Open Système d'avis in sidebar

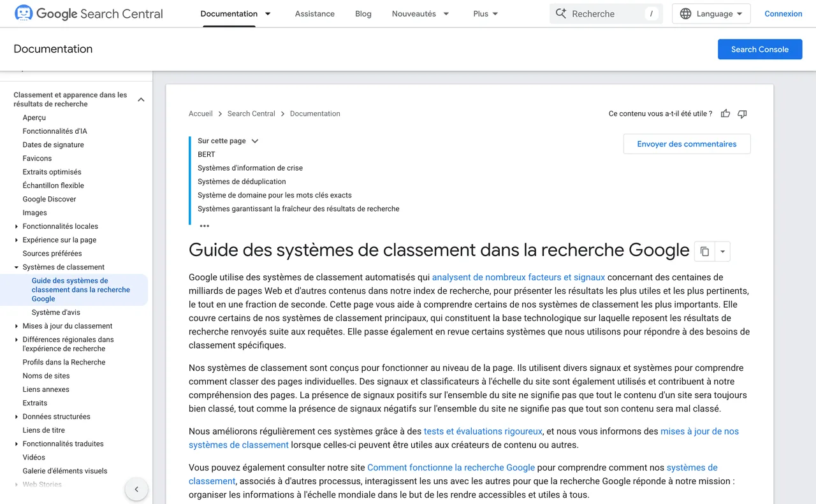coord(56,312)
